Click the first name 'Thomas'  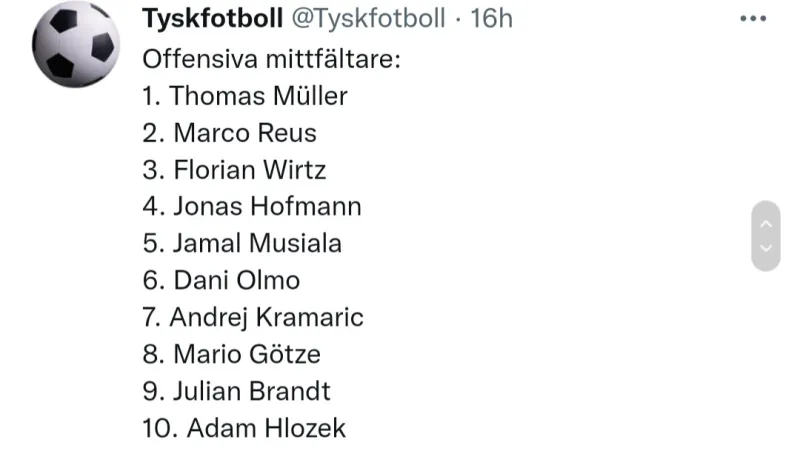click(217, 96)
